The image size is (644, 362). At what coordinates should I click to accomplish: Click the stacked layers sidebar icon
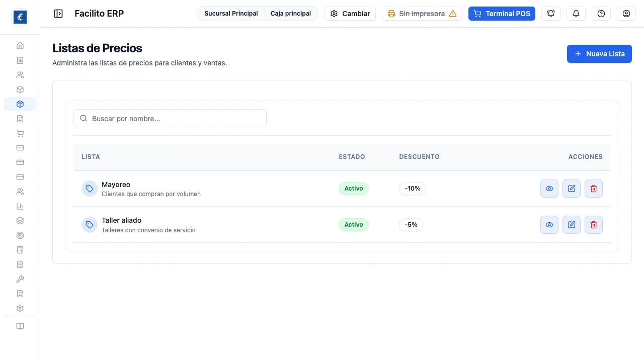pyautogui.click(x=20, y=221)
